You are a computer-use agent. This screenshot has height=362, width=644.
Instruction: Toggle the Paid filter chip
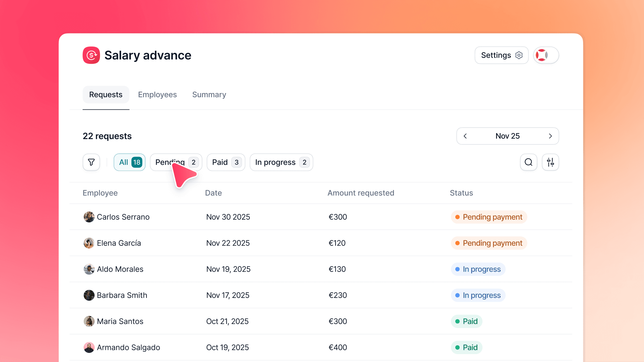226,162
